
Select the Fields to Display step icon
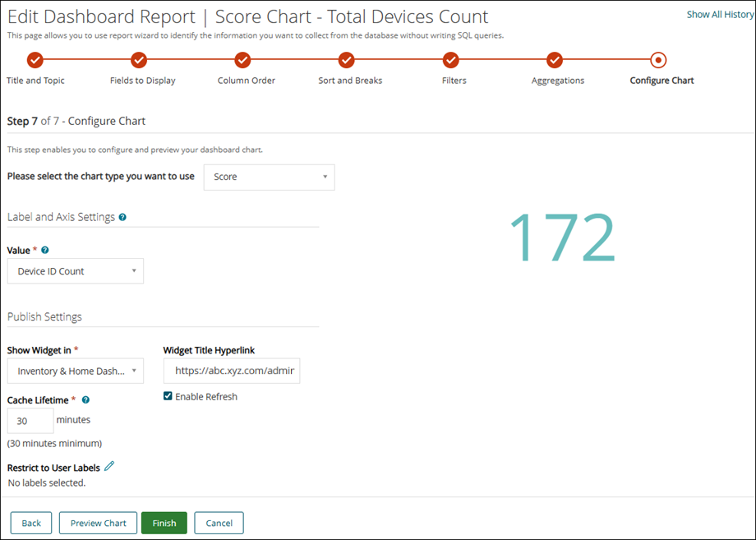click(x=138, y=60)
